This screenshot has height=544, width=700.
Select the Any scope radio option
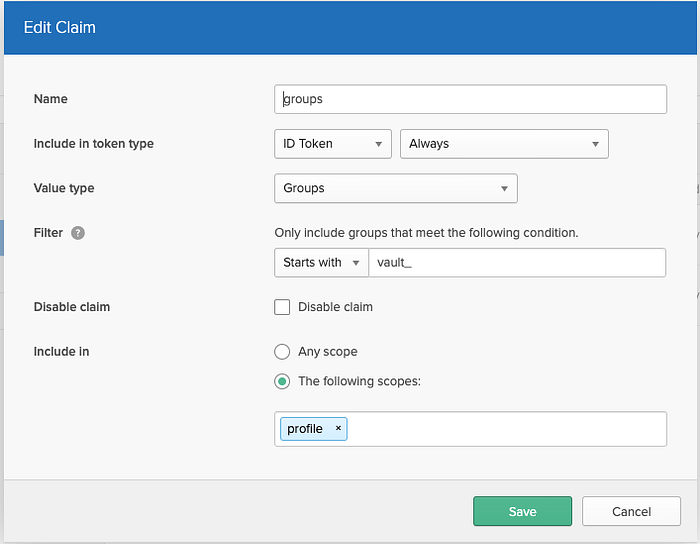[x=283, y=352]
